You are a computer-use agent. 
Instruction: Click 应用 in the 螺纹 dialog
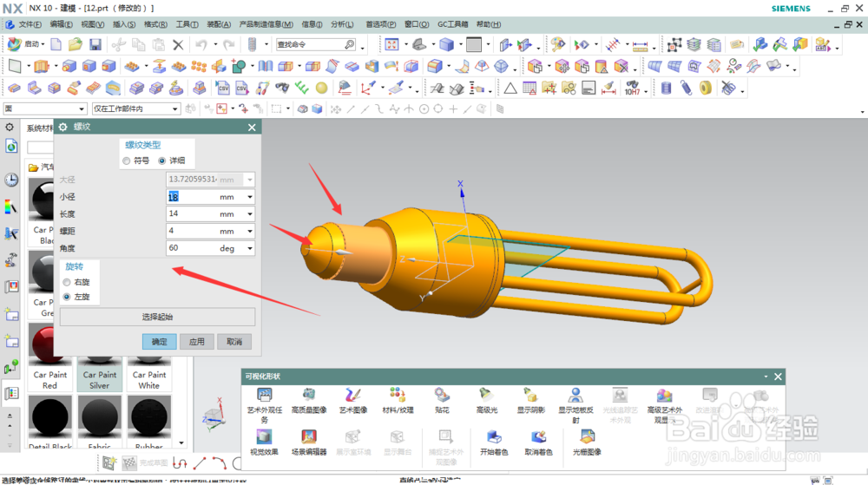pyautogui.click(x=196, y=342)
